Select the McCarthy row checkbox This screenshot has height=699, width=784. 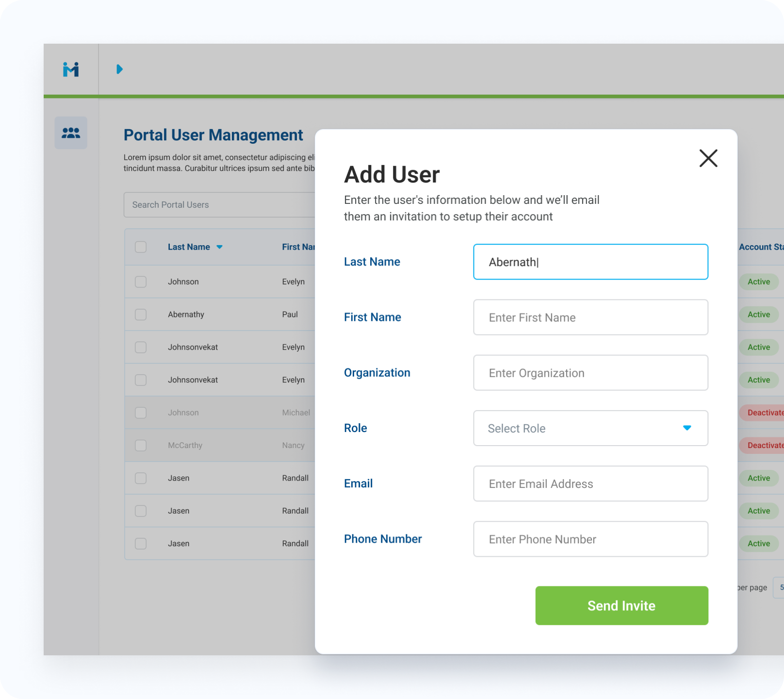pos(141,446)
